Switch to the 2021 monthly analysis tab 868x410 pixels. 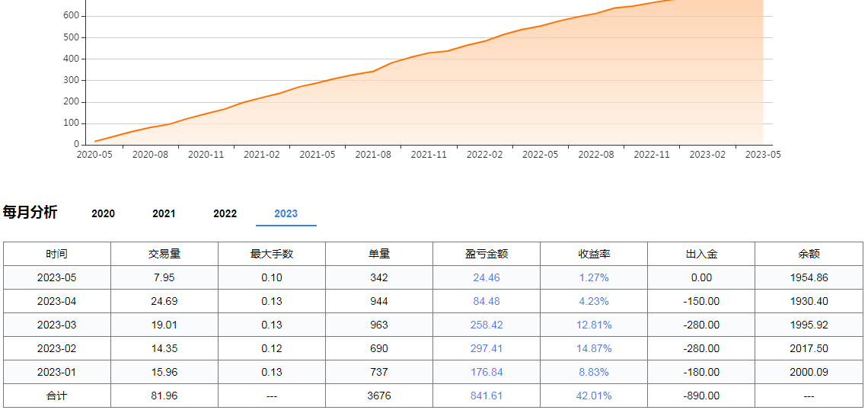point(164,214)
